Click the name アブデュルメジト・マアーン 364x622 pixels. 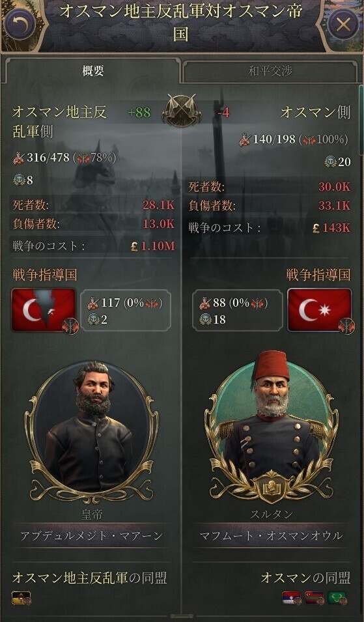pos(92,536)
